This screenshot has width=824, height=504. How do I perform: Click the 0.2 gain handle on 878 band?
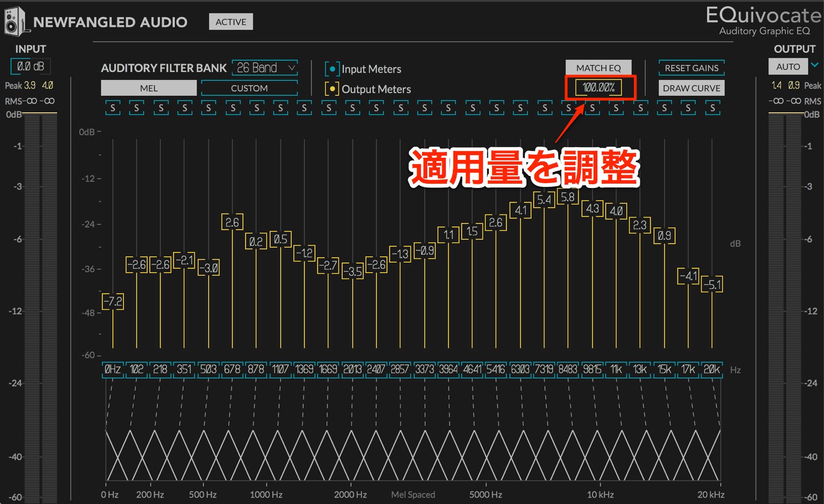click(x=256, y=241)
